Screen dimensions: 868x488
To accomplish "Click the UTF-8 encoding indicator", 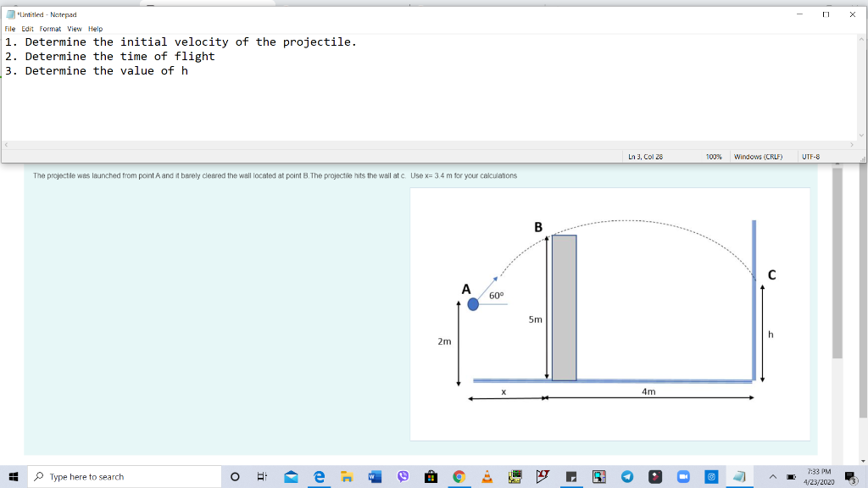I will (x=810, y=156).
